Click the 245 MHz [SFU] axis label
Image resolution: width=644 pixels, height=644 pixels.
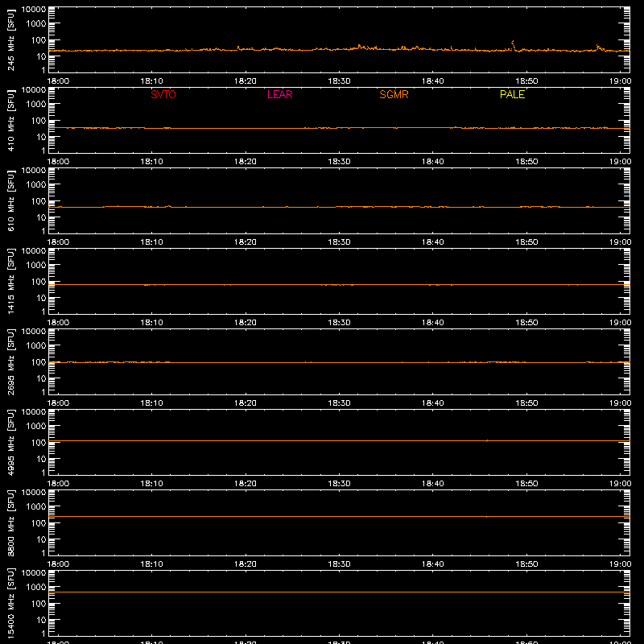10,39
